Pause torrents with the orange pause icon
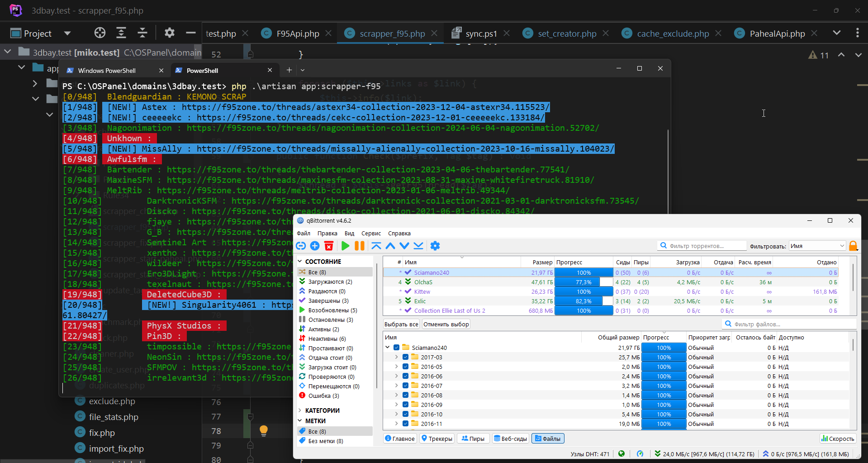868x463 pixels. (360, 246)
